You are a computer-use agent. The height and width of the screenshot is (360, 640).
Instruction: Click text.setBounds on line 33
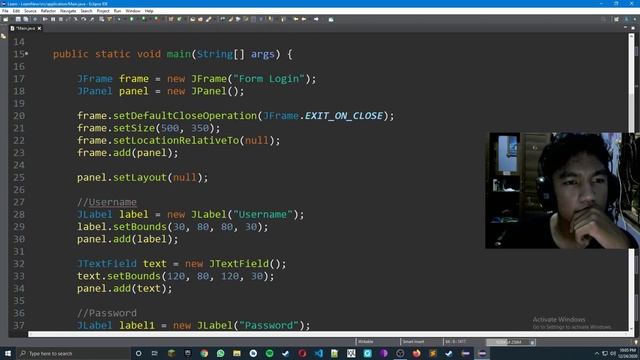coord(119,276)
